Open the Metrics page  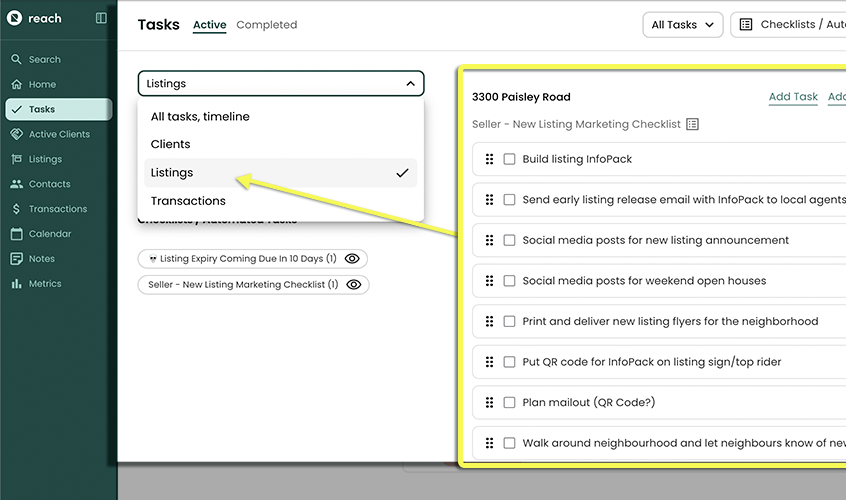[45, 284]
